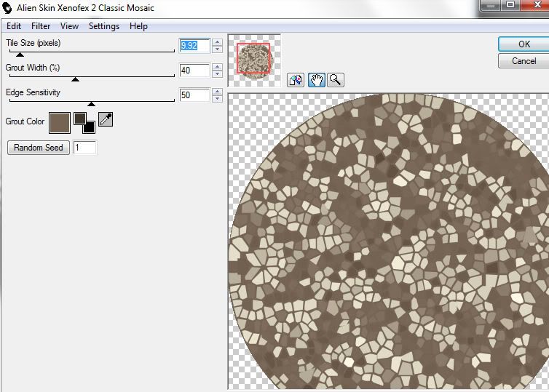Decrease Grout Width with down arrow

[218, 74]
